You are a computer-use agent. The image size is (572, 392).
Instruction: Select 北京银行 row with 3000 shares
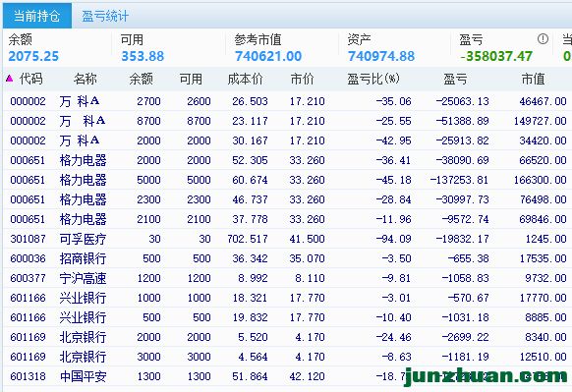[287, 357]
